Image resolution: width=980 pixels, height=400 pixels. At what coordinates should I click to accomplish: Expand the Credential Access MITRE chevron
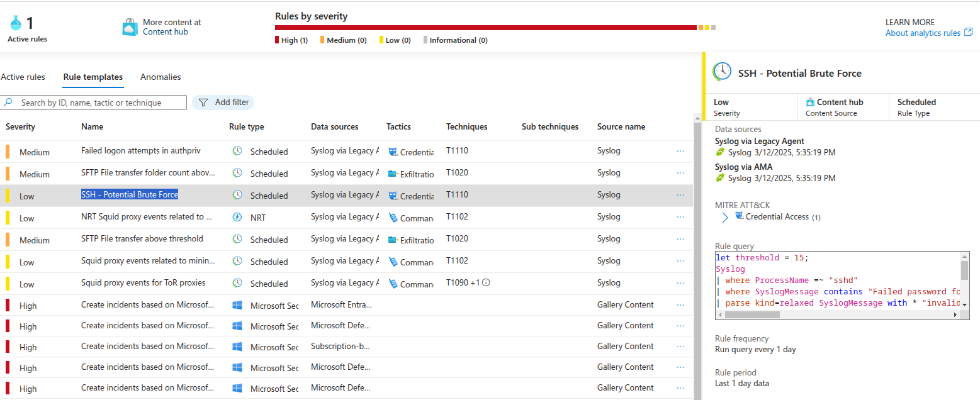click(x=725, y=218)
